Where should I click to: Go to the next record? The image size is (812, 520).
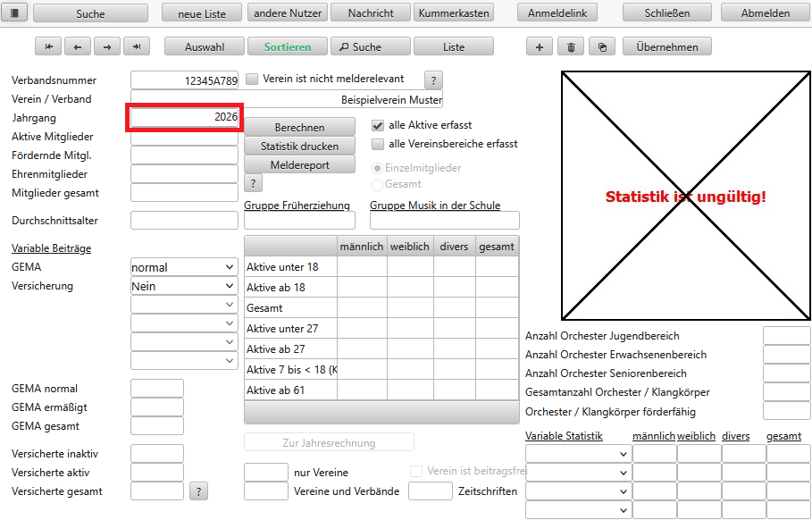coord(106,47)
